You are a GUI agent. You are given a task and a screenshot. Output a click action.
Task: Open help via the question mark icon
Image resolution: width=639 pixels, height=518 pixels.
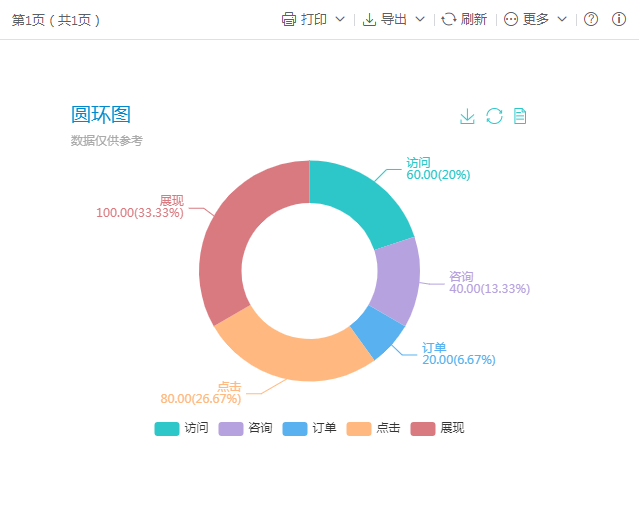591,19
